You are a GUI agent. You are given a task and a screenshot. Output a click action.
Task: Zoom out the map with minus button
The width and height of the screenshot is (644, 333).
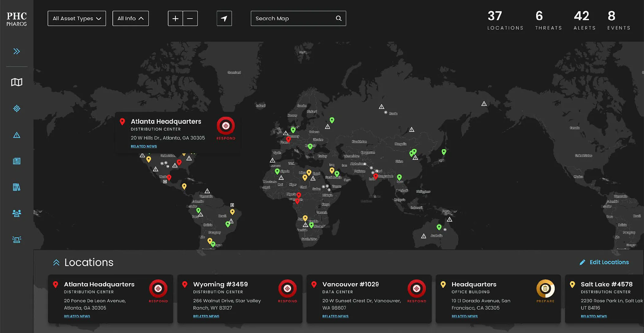click(x=190, y=18)
